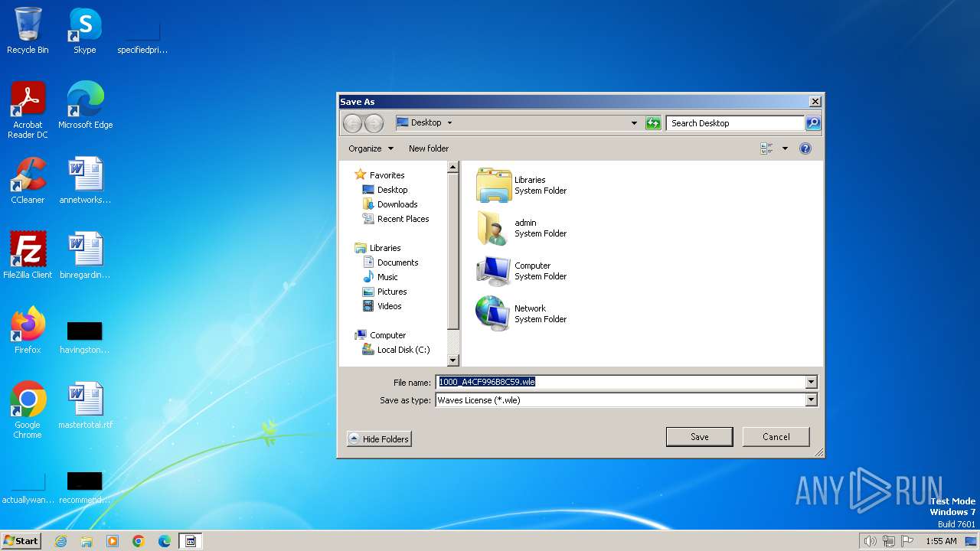This screenshot has width=980, height=551.
Task: Expand the Desktop breadcrumb arrow
Action: (x=449, y=122)
